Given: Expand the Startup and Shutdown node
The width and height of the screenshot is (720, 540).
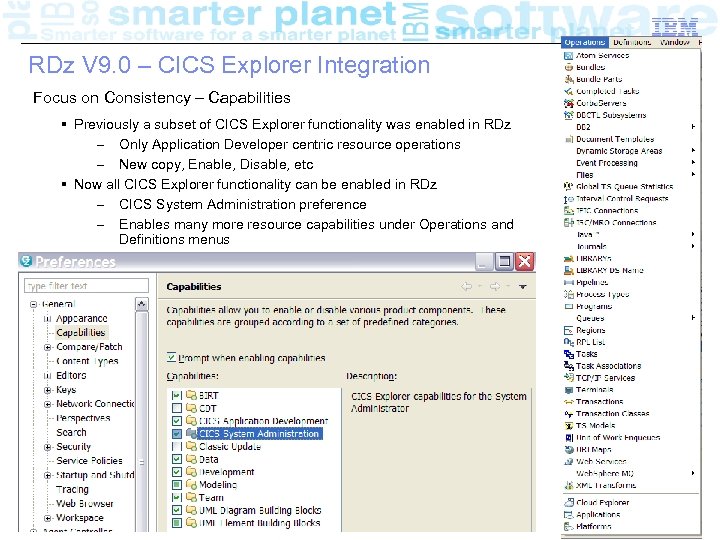Looking at the screenshot, I should (47, 475).
